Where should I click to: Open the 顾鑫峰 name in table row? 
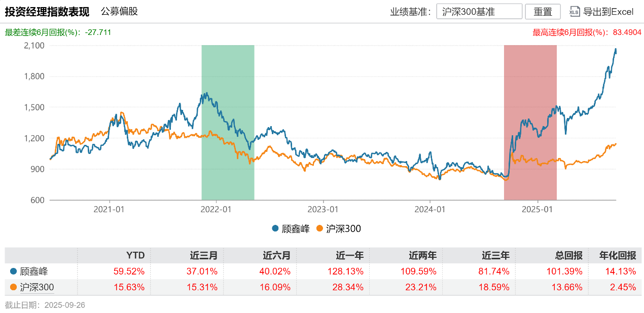tap(34, 271)
